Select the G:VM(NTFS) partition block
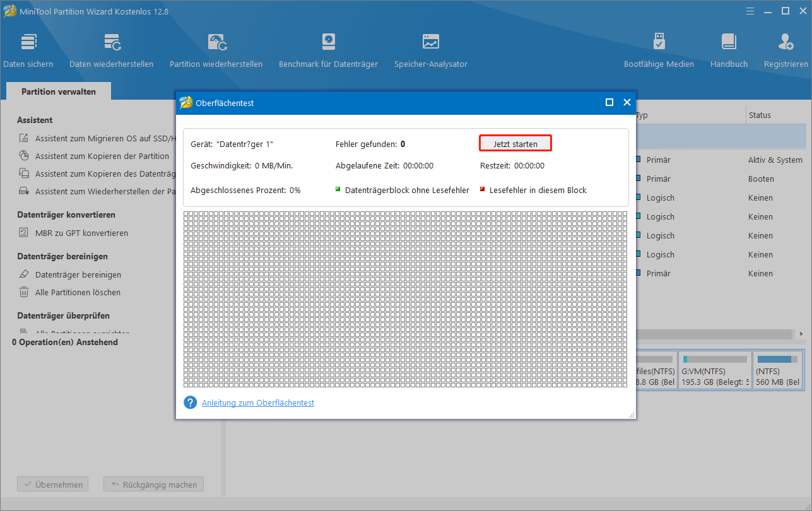The width and height of the screenshot is (812, 511). point(715,370)
